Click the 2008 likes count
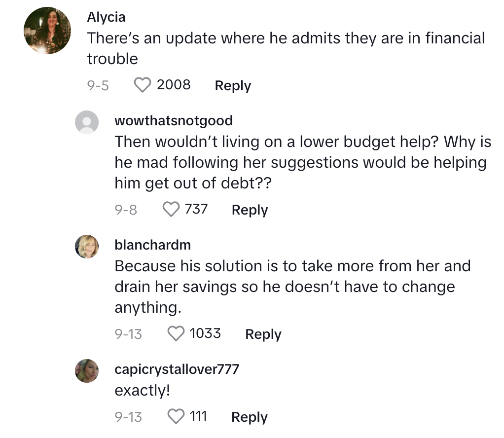The width and height of the screenshot is (504, 438). pos(174,85)
